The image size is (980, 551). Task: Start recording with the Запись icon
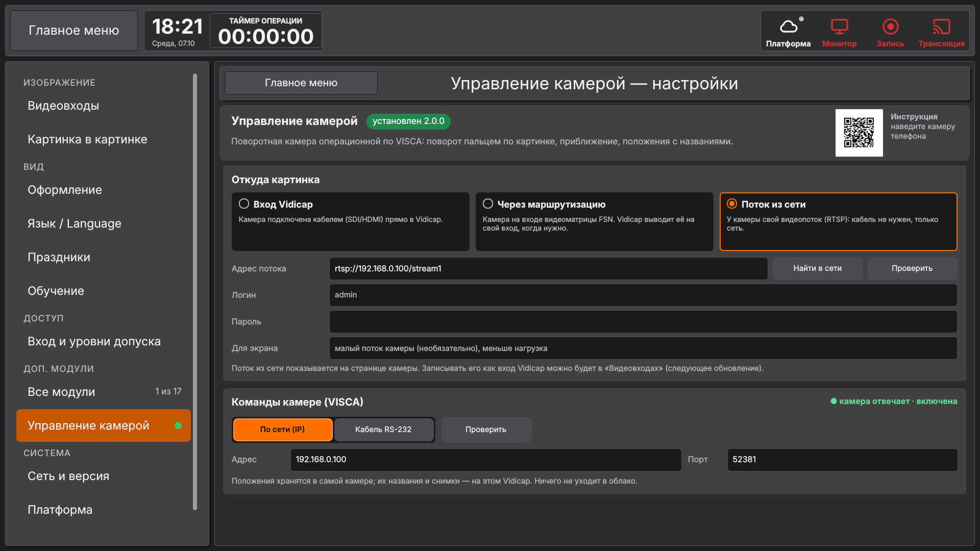[x=890, y=32]
